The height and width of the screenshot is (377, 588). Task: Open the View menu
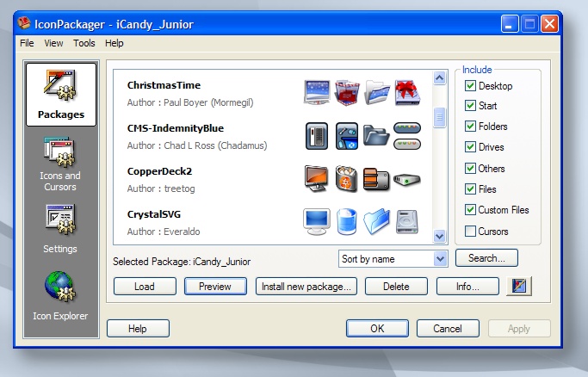(53, 43)
